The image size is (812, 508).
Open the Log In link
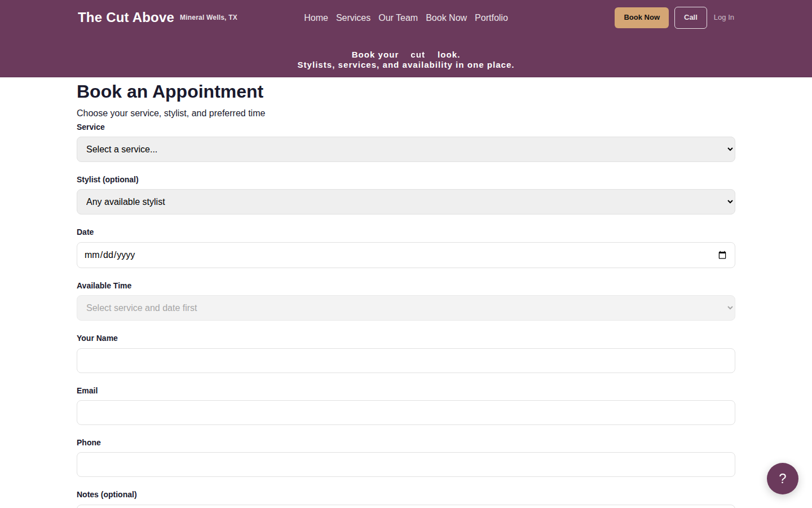(x=723, y=17)
